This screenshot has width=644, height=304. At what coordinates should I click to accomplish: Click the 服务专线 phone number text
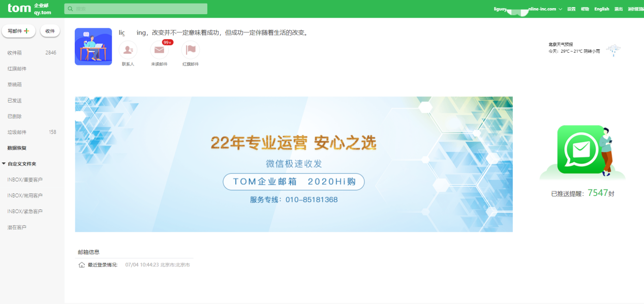[294, 199]
